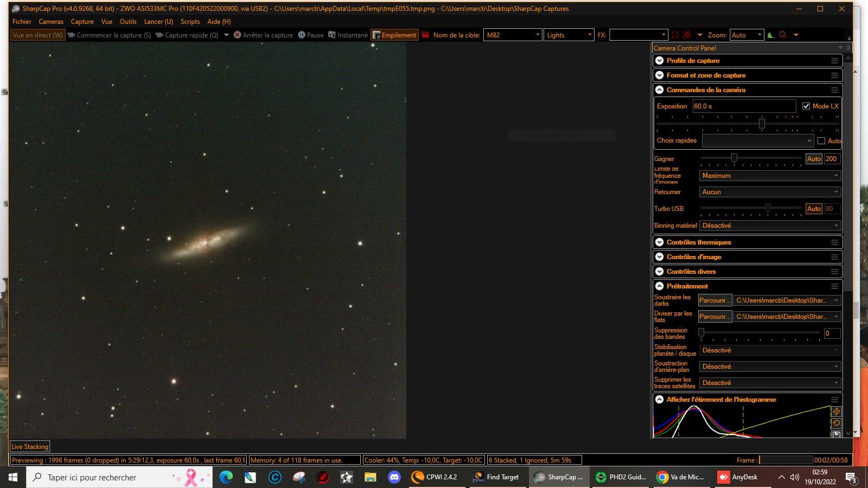Open the menu icon on Contrôles thermiques
The width and height of the screenshot is (868, 488).
[x=834, y=242]
